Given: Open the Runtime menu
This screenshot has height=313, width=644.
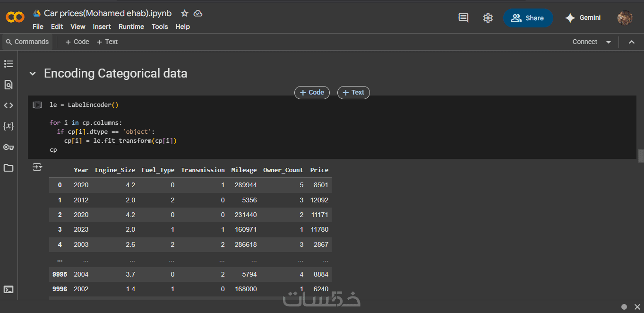Looking at the screenshot, I should [x=131, y=26].
